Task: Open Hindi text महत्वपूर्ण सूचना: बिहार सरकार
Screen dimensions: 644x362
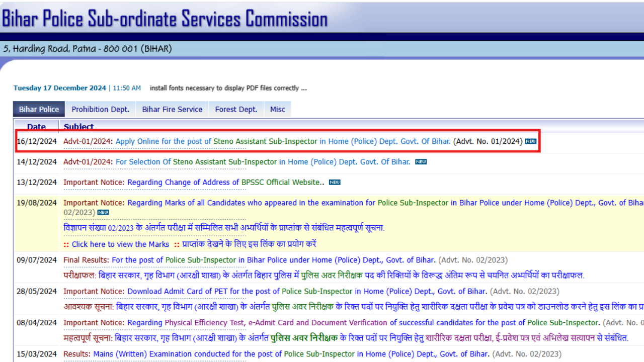Action: click(346, 338)
